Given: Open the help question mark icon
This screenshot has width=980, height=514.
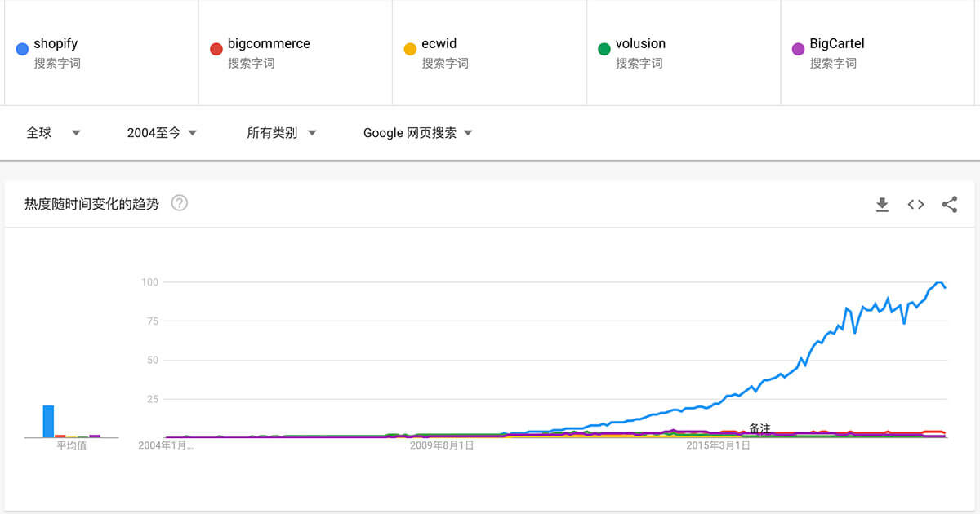Looking at the screenshot, I should [180, 203].
